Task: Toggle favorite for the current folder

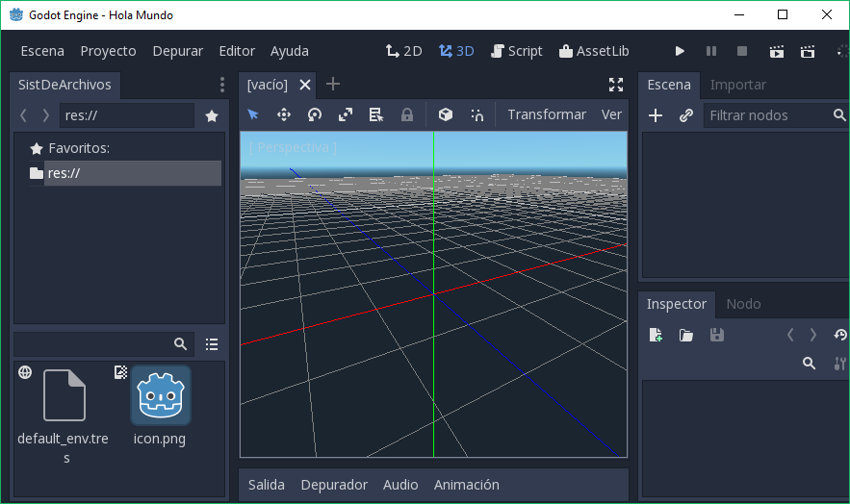Action: 212,115
